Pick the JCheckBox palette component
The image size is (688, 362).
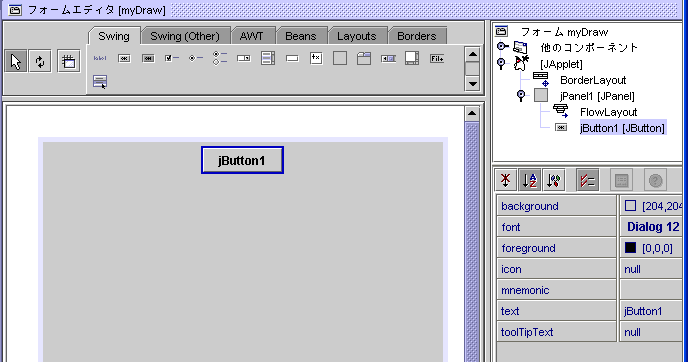pyautogui.click(x=172, y=58)
